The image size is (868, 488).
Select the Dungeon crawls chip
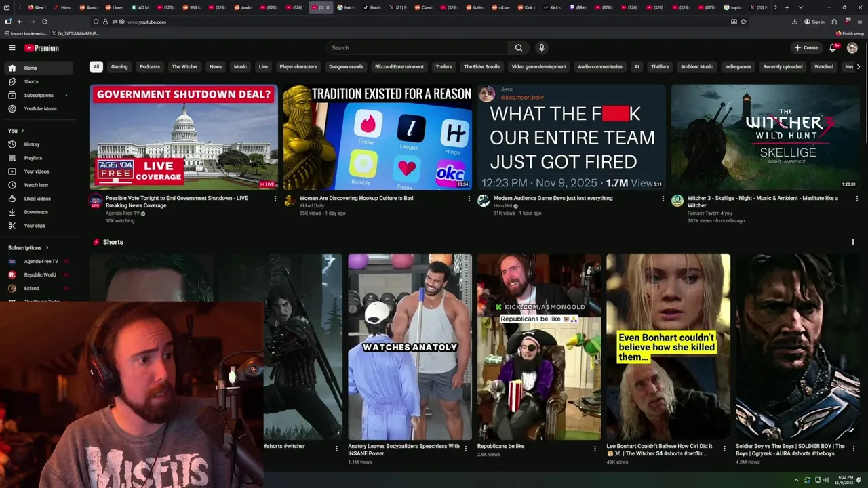pos(346,67)
